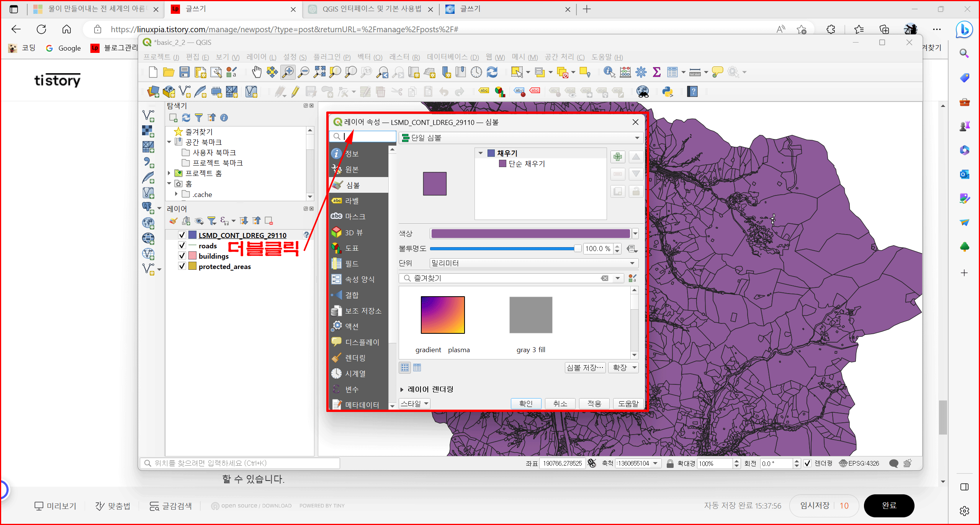Click green plus add symbol layer button
The width and height of the screenshot is (980, 525).
click(x=617, y=157)
